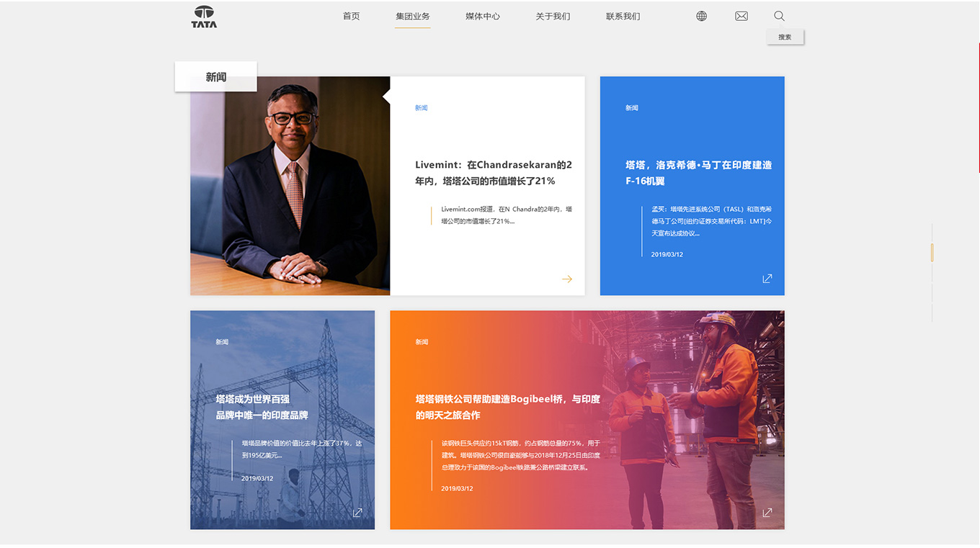Click date 2019/03/12 on F-16 card
The width and height of the screenshot is (980, 548).
pos(667,254)
